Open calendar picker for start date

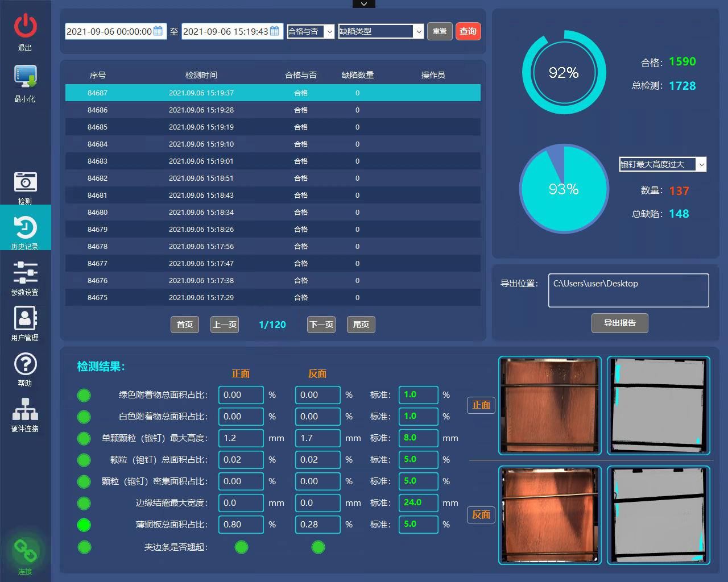click(158, 31)
